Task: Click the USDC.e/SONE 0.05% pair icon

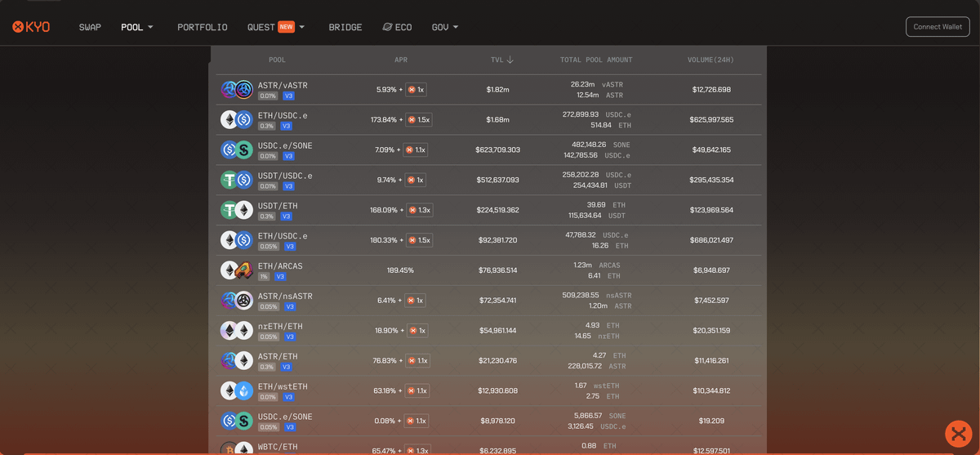Action: [x=236, y=421]
